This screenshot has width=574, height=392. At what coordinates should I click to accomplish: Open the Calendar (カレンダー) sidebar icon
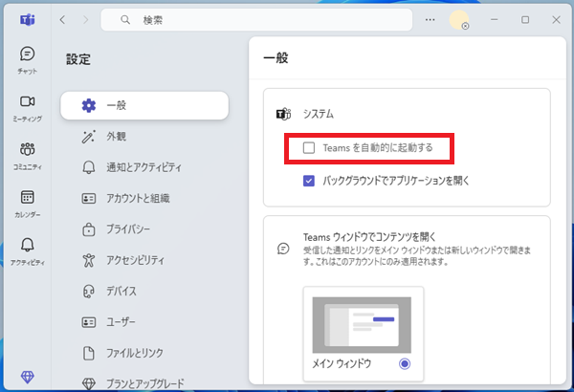click(28, 197)
